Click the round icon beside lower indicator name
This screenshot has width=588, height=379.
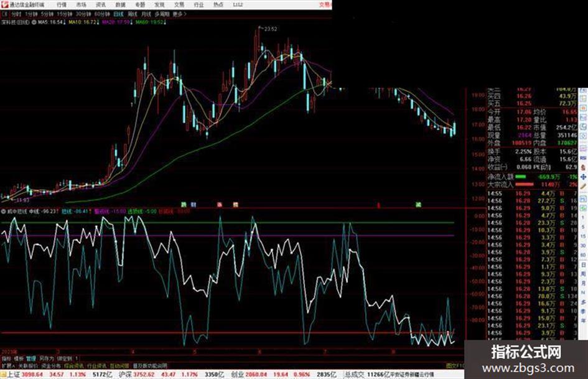(4, 211)
